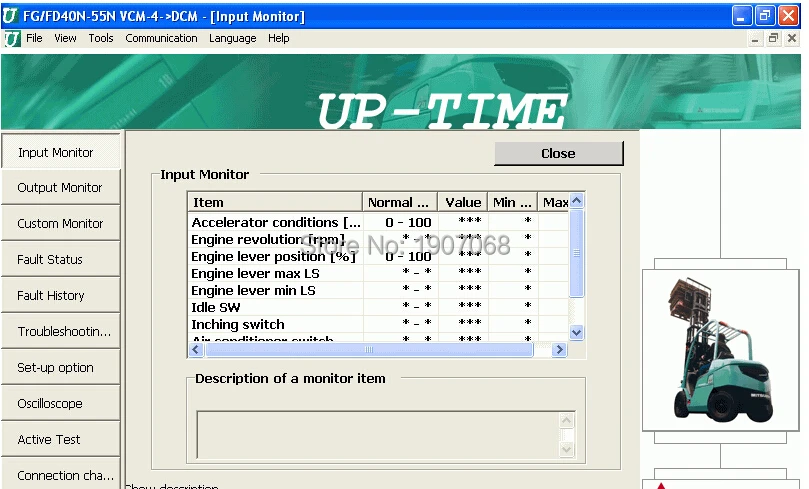Show the Fault Status panel
809x489 pixels.
(61, 259)
